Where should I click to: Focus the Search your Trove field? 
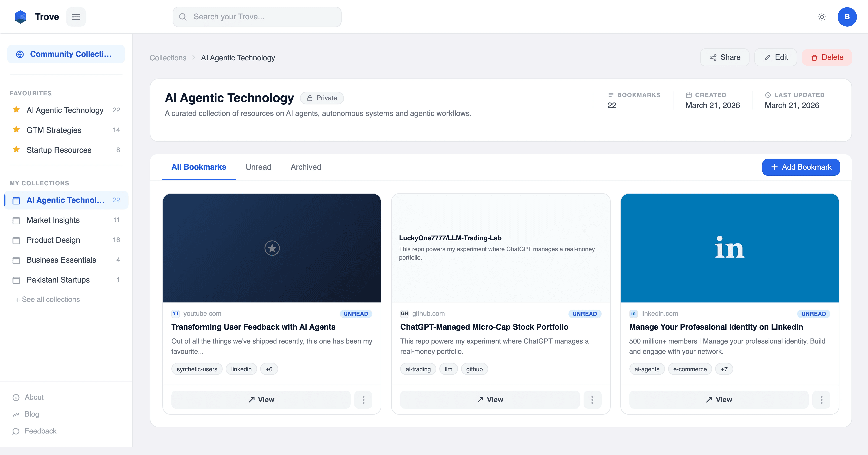257,17
